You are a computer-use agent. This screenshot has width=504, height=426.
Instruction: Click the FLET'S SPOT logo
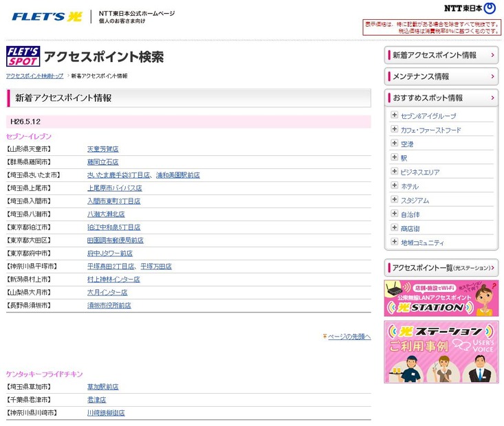click(23, 56)
